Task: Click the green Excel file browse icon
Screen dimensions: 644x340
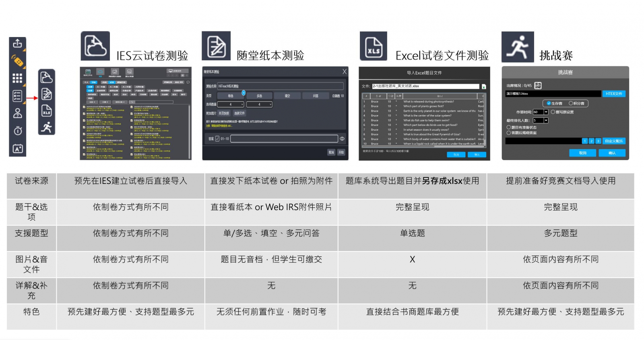Action: tap(483, 87)
